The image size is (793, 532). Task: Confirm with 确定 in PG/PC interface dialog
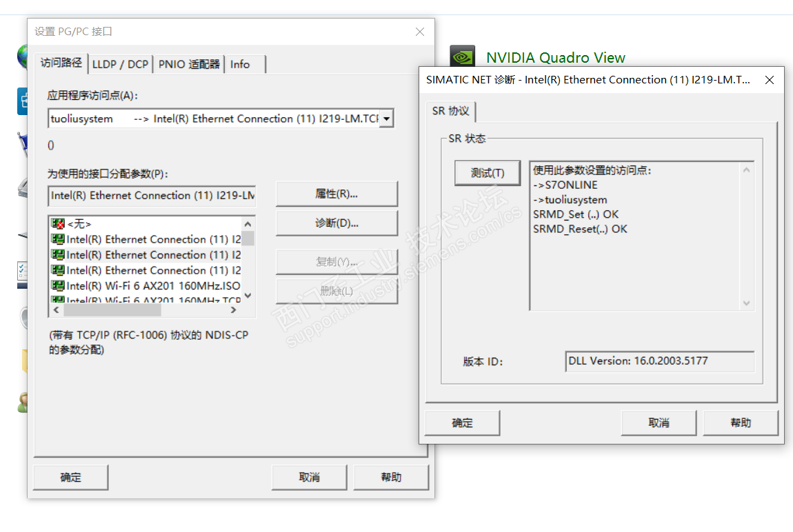tap(71, 478)
